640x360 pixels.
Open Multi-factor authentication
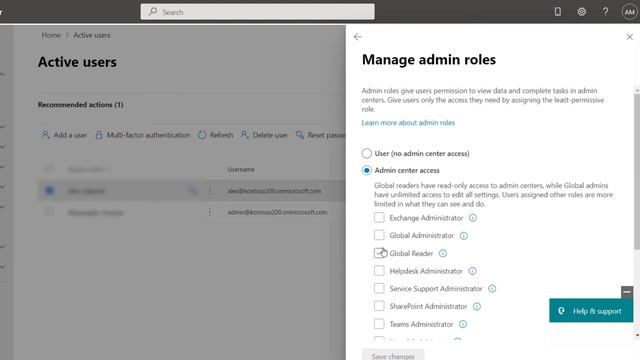click(142, 135)
